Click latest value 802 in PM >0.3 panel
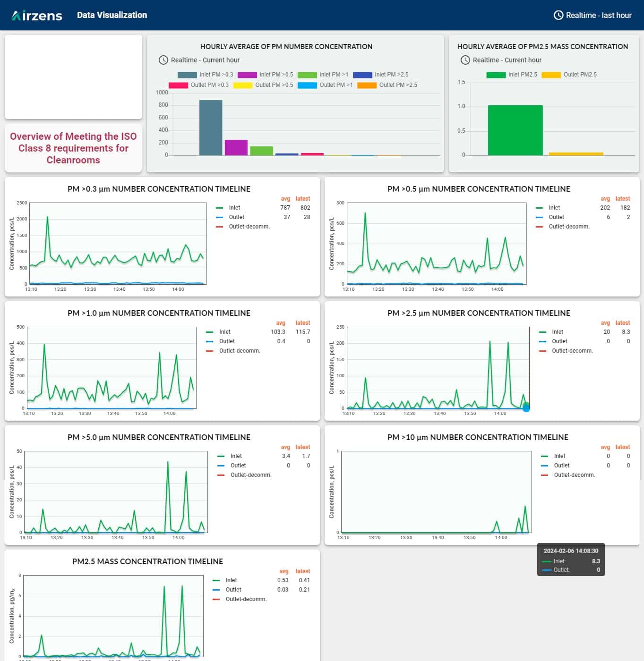Screen dimensions: 644x661 pyautogui.click(x=305, y=208)
